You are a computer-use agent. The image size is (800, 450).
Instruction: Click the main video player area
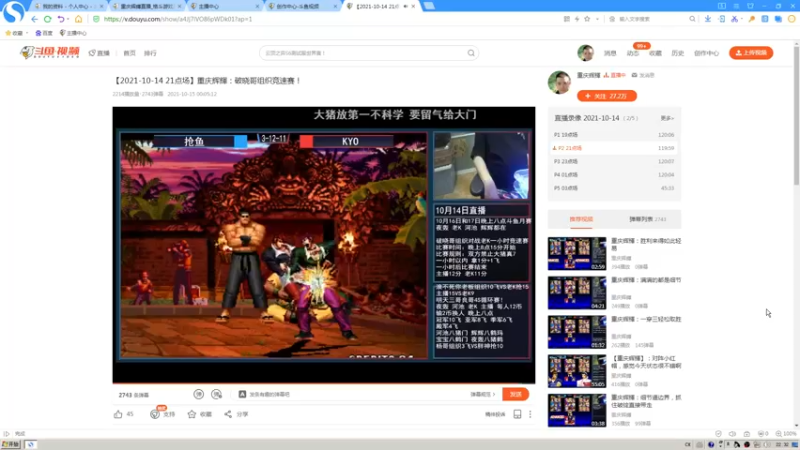point(324,244)
